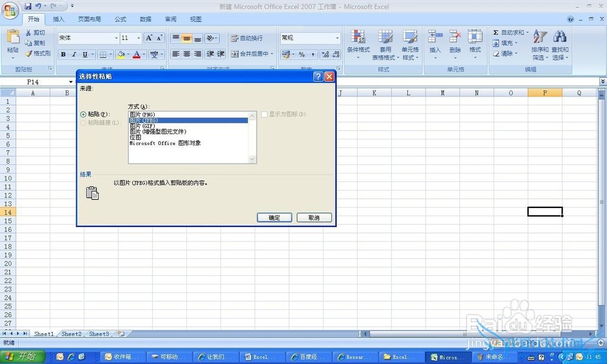This screenshot has width=607, height=364.
Task: Increase the font size with larger A
Action: pyautogui.click(x=149, y=38)
